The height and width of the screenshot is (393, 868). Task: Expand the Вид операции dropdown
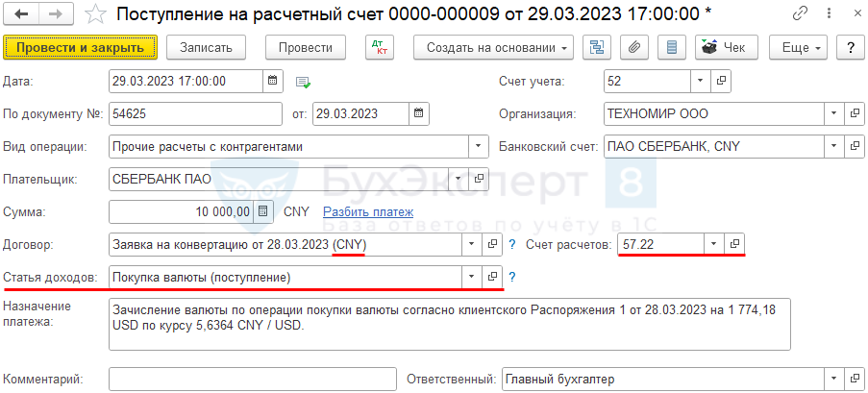pyautogui.click(x=477, y=147)
